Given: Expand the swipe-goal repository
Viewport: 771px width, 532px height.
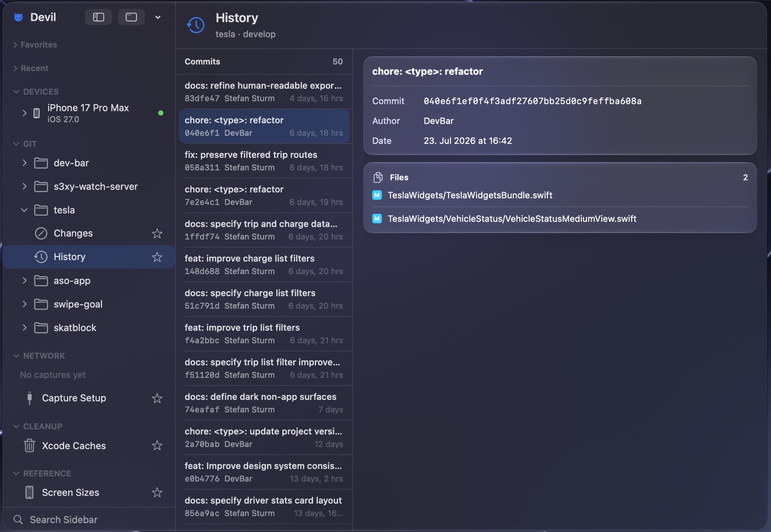Looking at the screenshot, I should 25,304.
